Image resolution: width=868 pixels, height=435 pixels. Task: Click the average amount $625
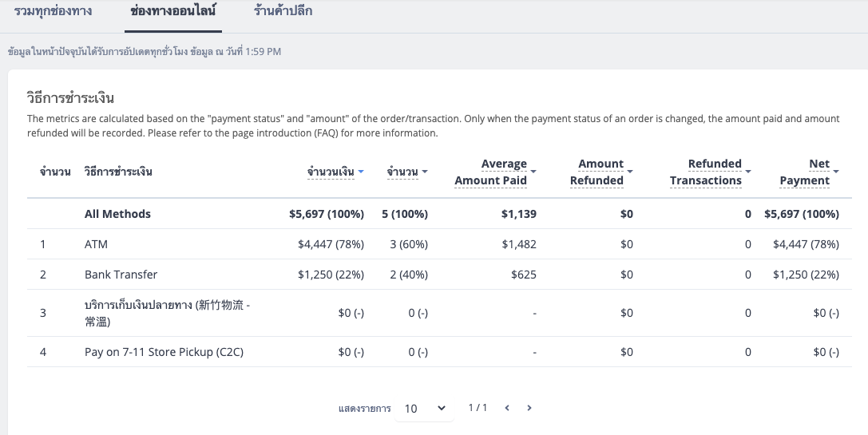click(524, 275)
